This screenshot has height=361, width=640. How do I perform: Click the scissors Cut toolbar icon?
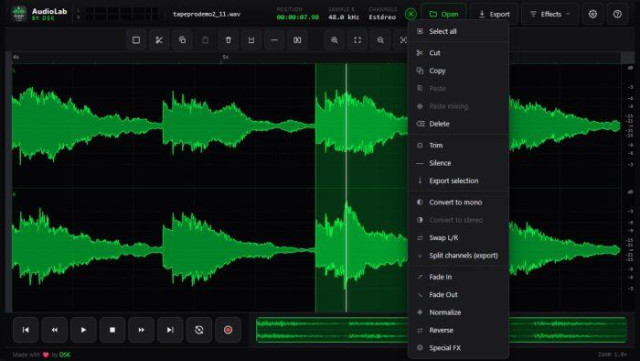159,40
